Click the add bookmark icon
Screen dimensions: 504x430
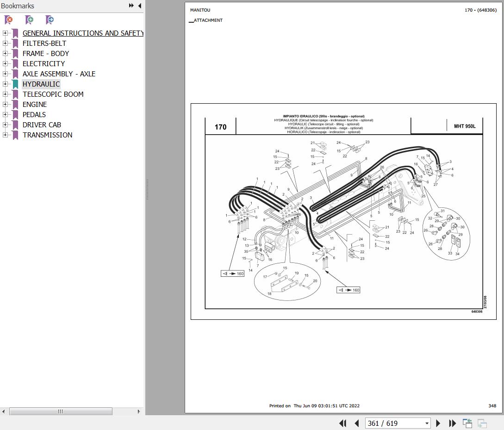(29, 20)
